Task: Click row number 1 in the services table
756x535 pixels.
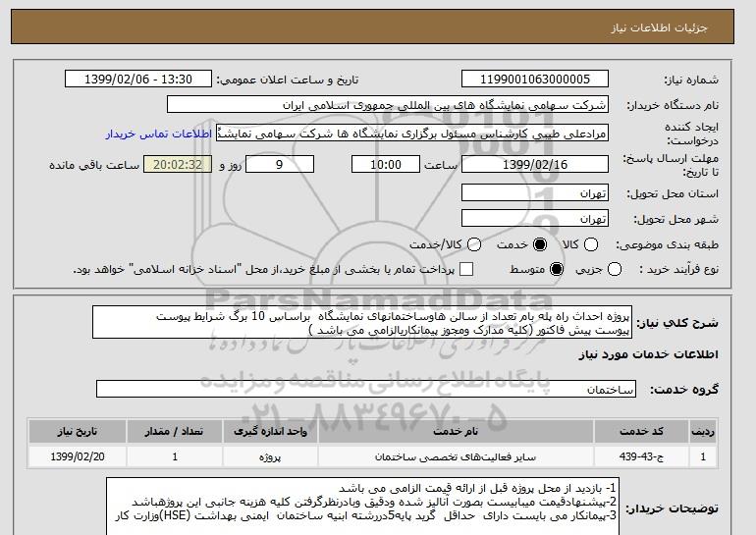Action: [703, 456]
